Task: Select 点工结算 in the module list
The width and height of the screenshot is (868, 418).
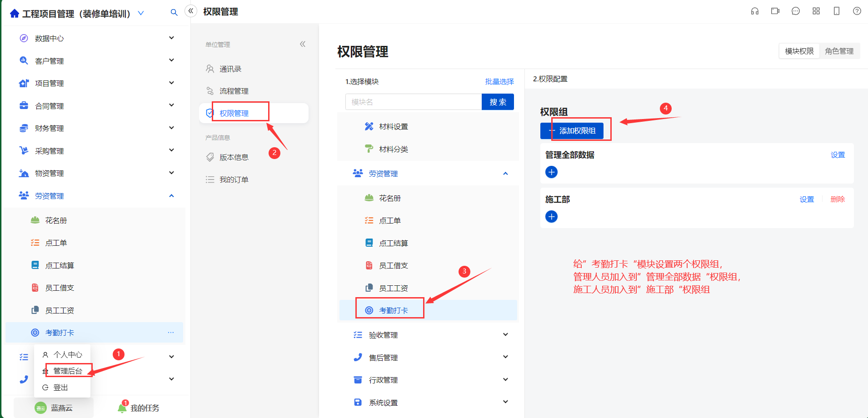Action: pyautogui.click(x=428, y=243)
